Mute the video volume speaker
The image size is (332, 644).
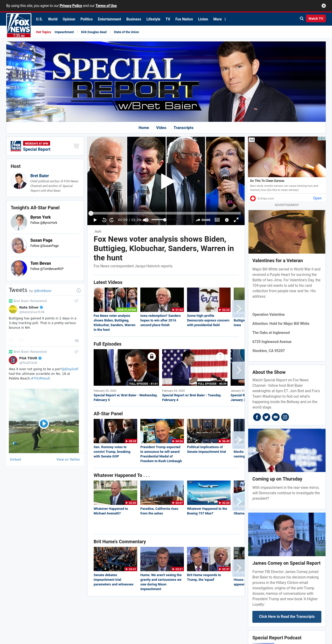coord(146,220)
